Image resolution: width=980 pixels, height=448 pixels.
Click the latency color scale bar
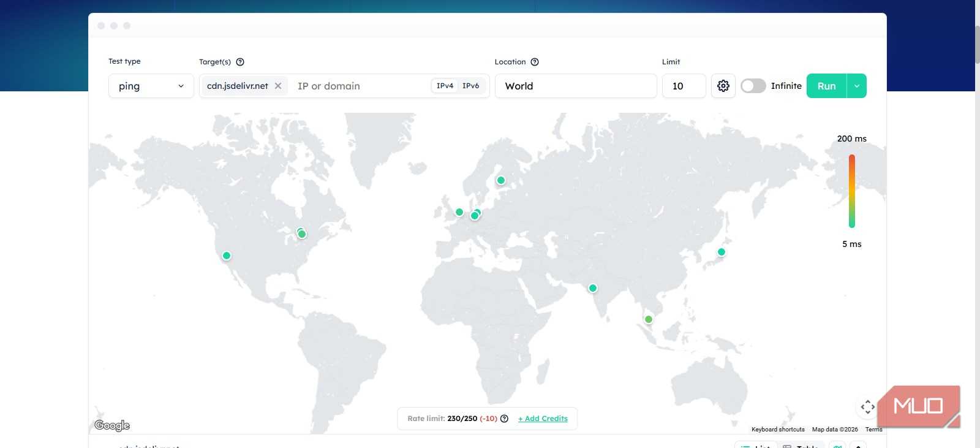click(852, 191)
